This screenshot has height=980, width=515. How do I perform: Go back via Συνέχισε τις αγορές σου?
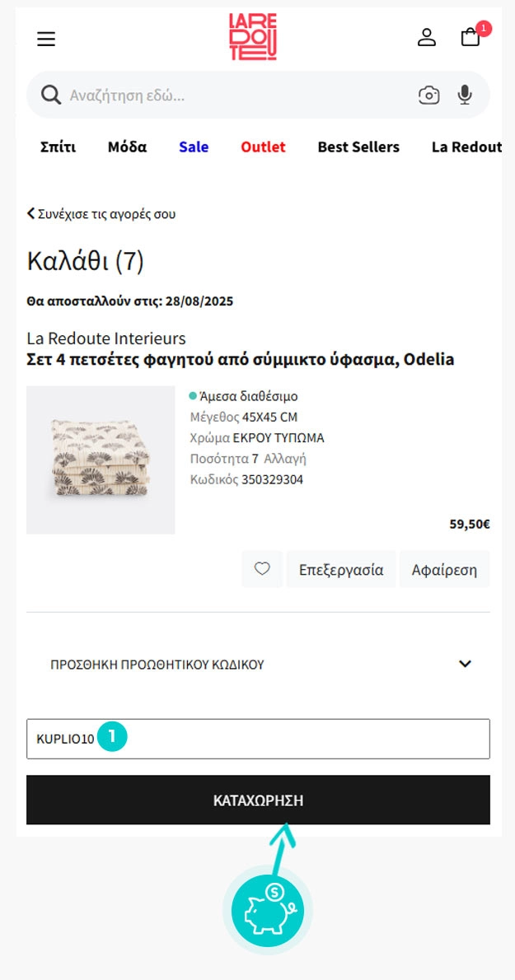[101, 214]
